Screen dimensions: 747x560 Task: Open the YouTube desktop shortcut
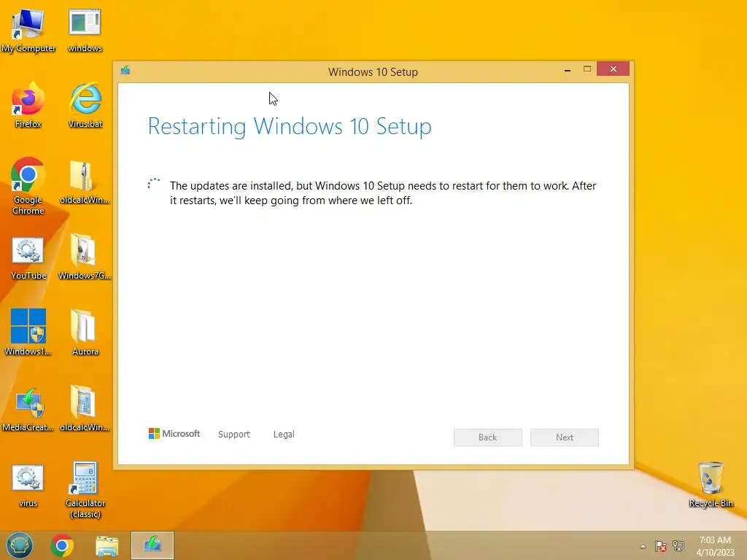click(28, 257)
